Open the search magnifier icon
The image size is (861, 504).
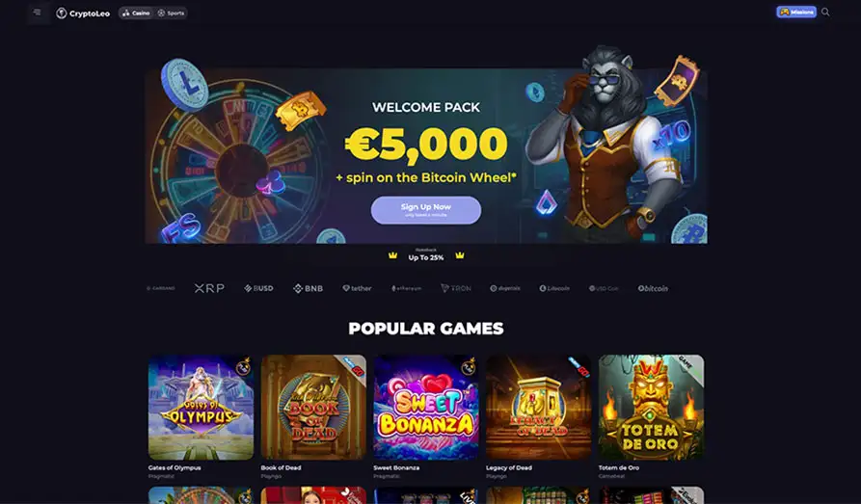coord(825,13)
